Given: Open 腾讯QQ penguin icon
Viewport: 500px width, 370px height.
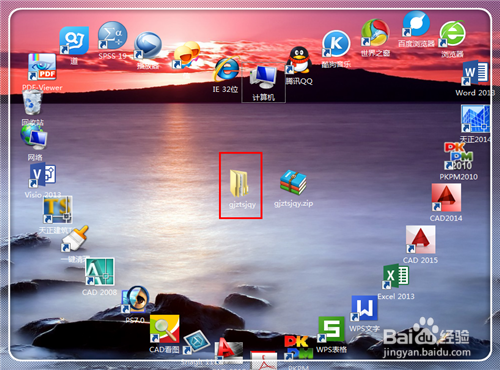Looking at the screenshot, I should tap(299, 60).
